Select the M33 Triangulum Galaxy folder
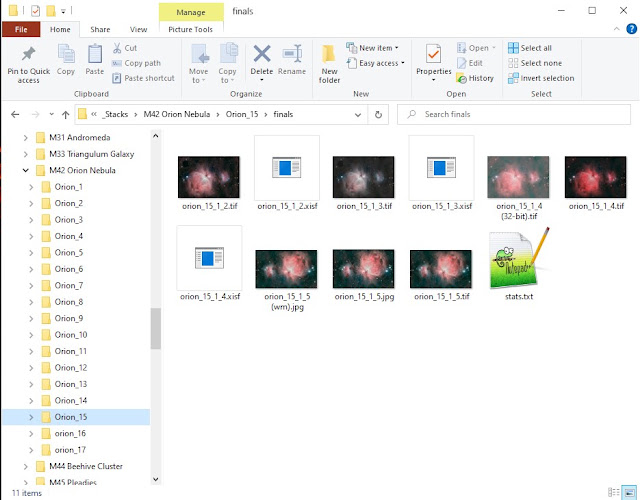The width and height of the screenshot is (640, 500). coord(91,154)
